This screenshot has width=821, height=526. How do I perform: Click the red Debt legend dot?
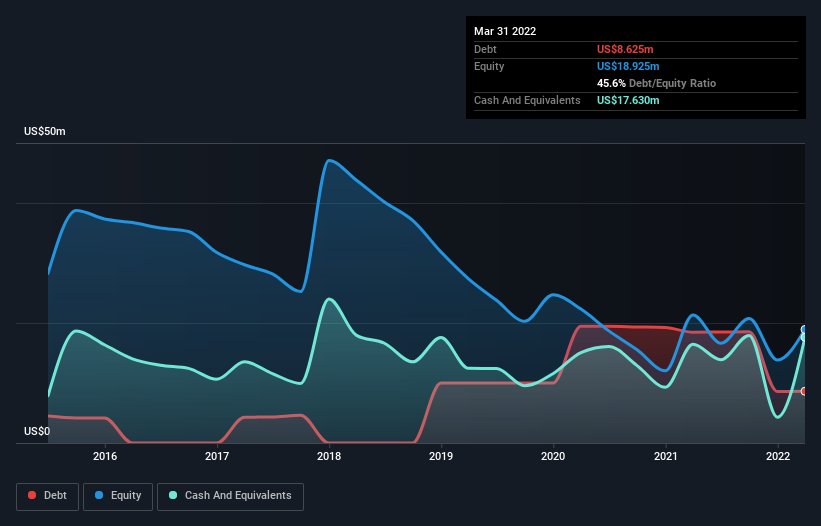pyautogui.click(x=32, y=495)
